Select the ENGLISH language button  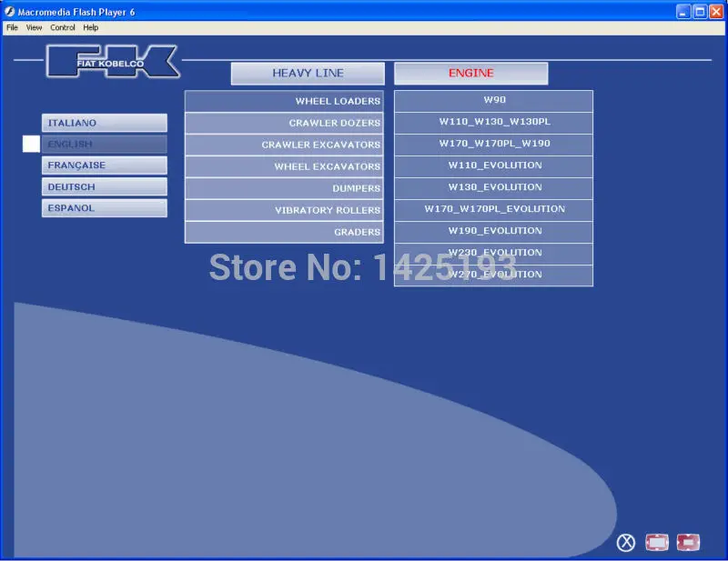point(105,145)
